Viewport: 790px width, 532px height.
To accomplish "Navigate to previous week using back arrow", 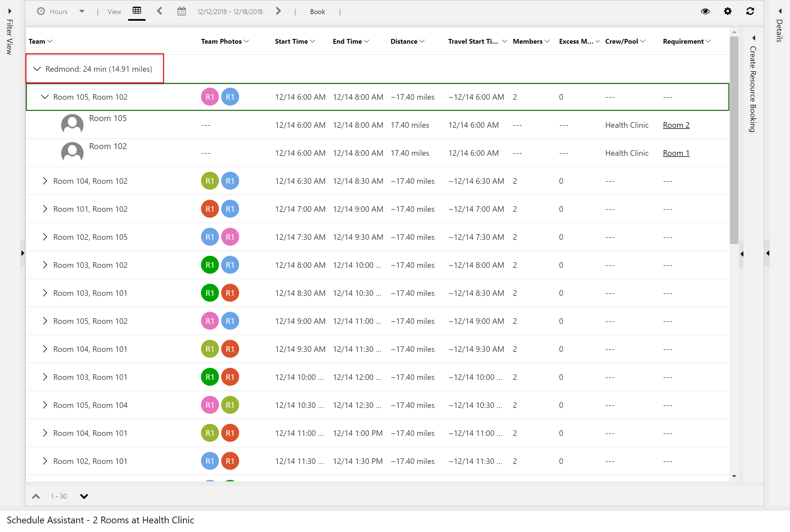I will point(159,11).
